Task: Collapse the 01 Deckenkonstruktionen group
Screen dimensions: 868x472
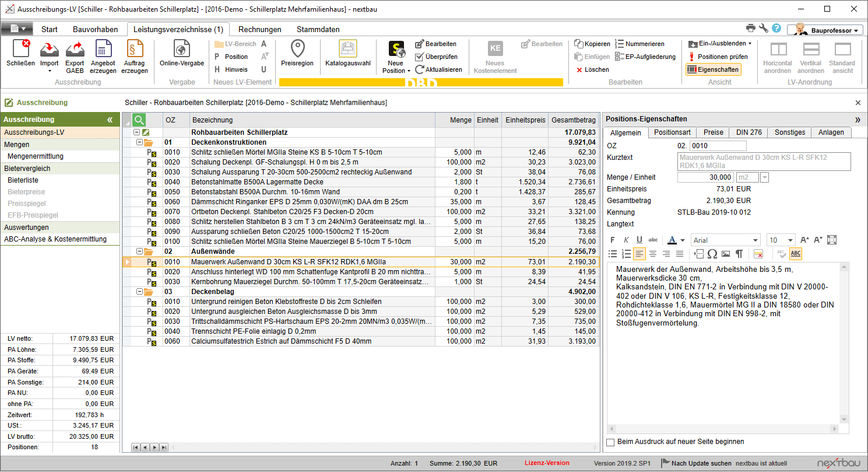Action: (x=139, y=142)
